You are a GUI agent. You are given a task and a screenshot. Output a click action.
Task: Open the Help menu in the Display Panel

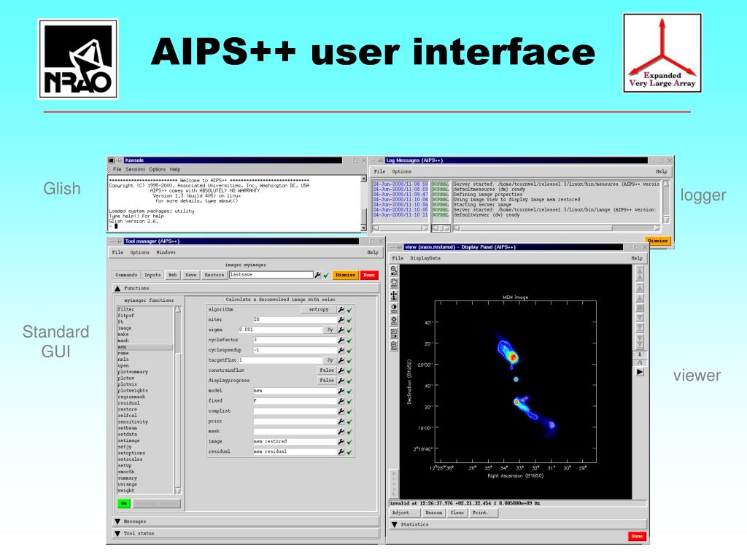coord(636,258)
